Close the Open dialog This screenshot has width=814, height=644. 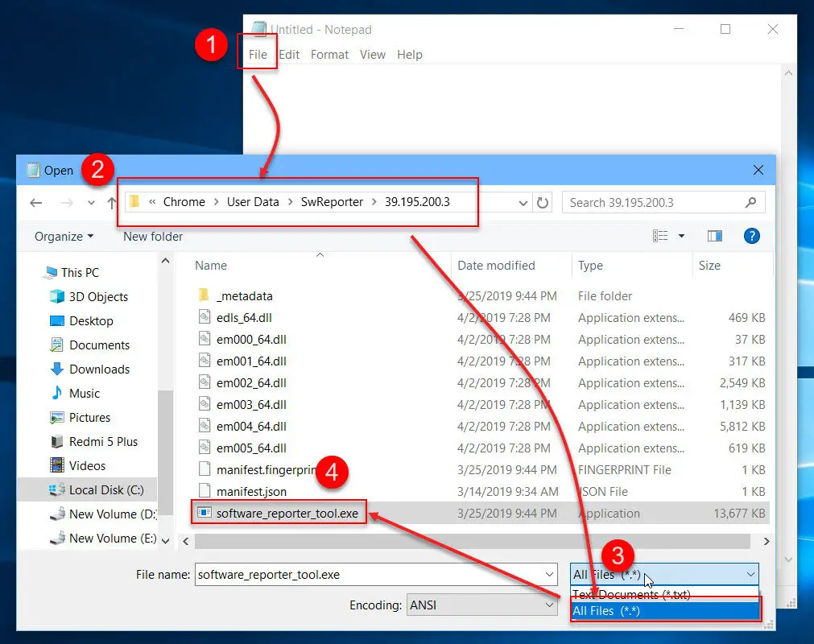pyautogui.click(x=758, y=170)
